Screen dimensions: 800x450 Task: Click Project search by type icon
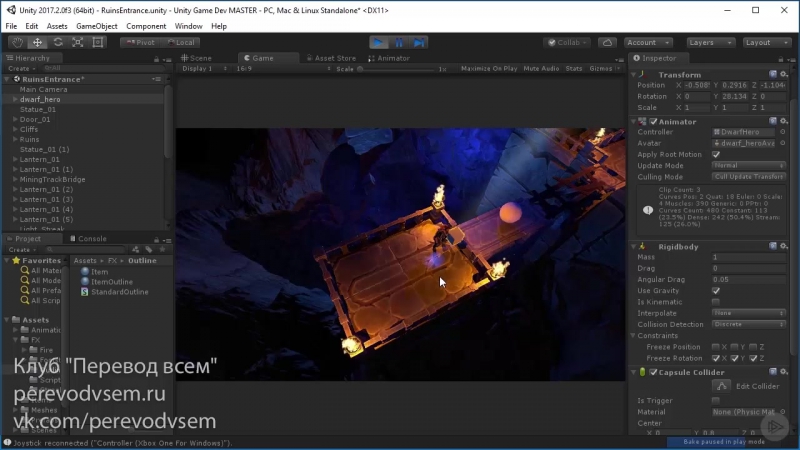point(135,249)
